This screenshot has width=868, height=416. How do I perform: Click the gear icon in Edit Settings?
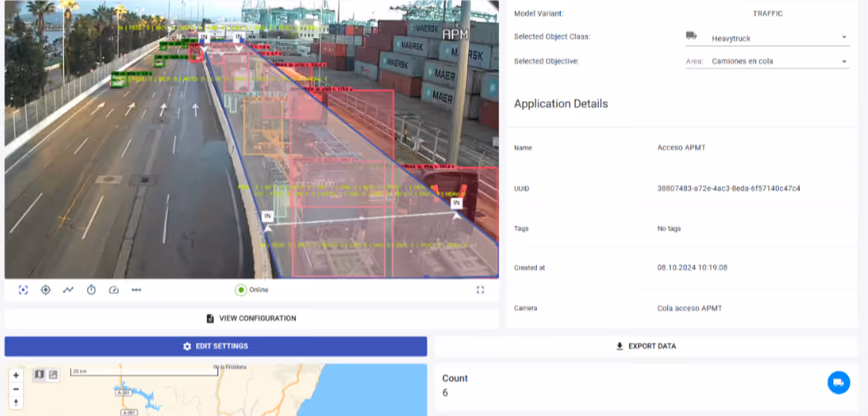pos(187,346)
